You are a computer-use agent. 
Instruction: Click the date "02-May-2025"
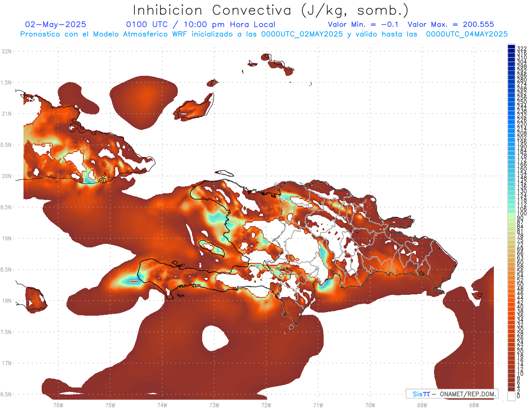point(56,25)
